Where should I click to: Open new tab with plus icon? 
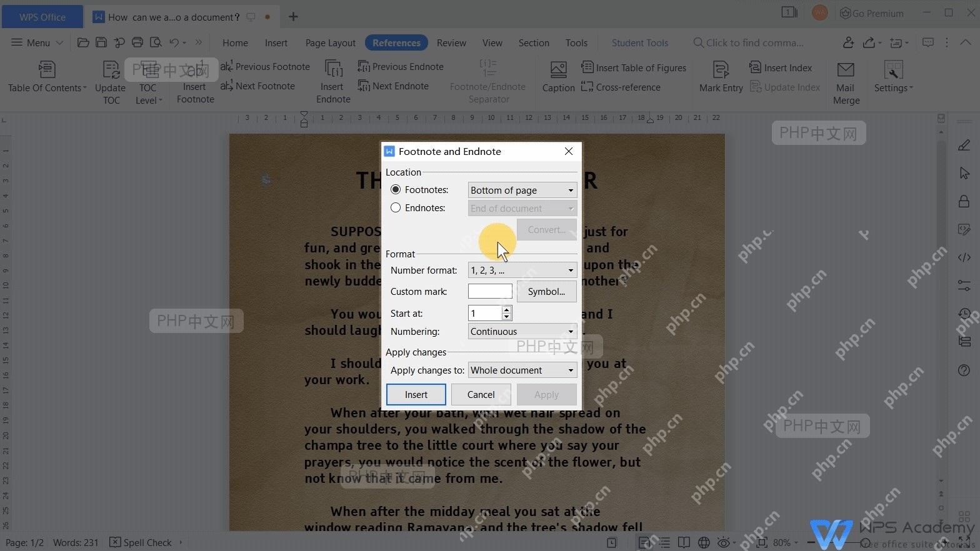292,17
